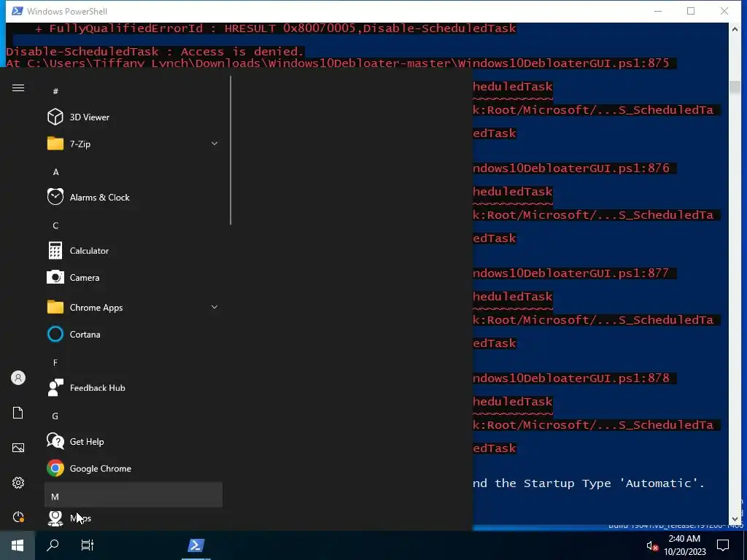
Task: Open the Get Help app
Action: tap(133, 441)
